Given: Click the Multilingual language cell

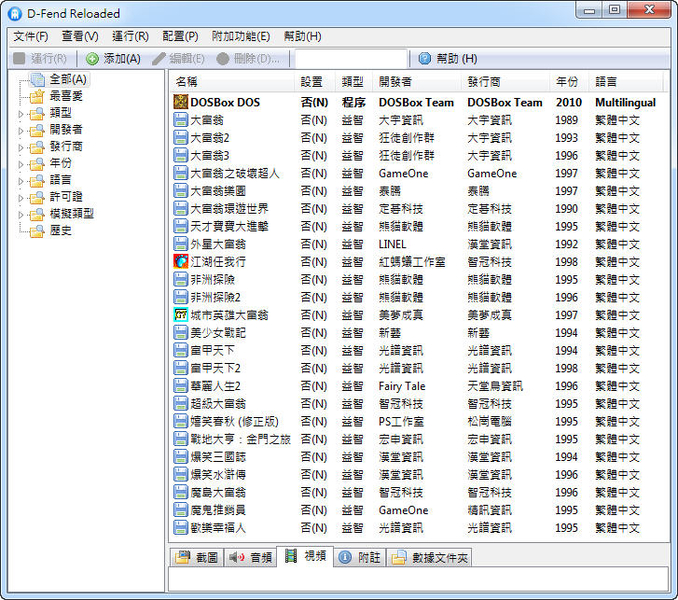Looking at the screenshot, I should 626,102.
